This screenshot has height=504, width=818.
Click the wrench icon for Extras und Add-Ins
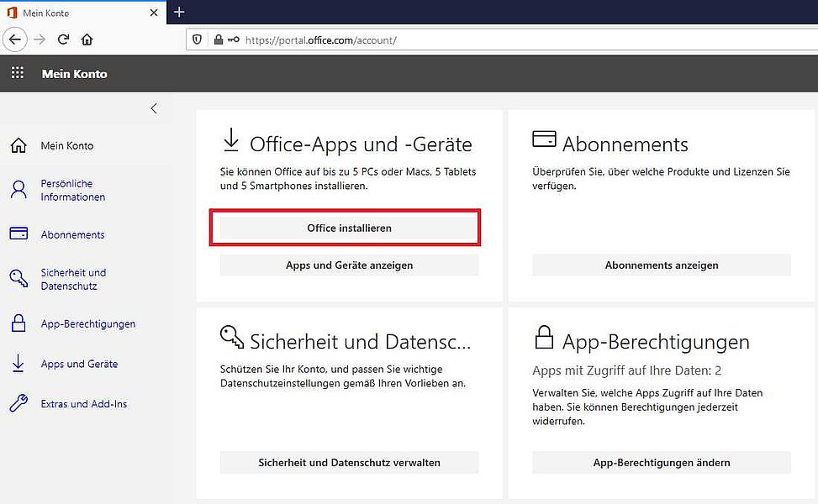pos(18,403)
